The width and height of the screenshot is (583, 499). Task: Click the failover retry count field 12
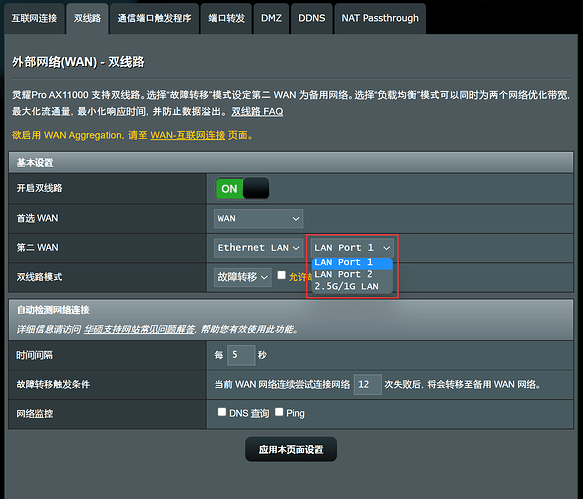coord(367,384)
